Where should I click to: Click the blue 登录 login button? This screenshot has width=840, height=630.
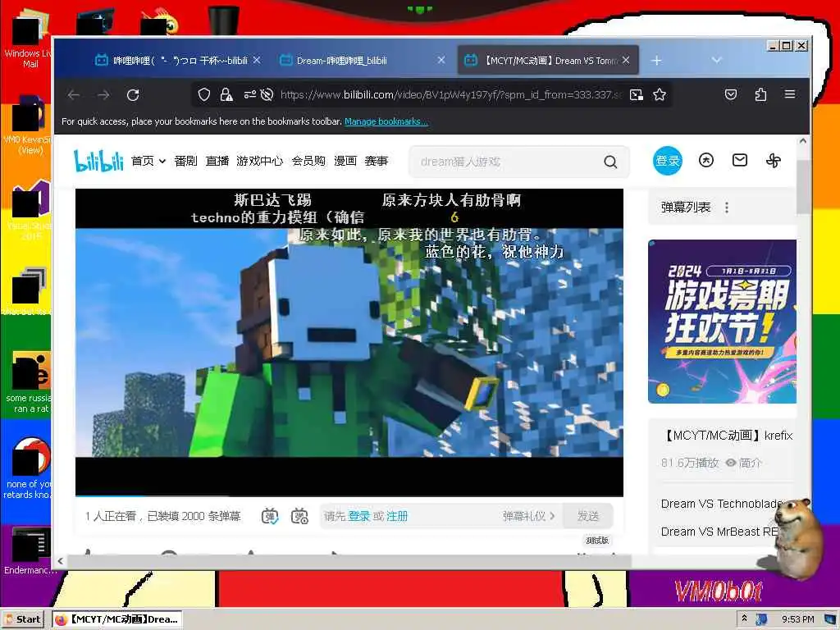tap(668, 160)
